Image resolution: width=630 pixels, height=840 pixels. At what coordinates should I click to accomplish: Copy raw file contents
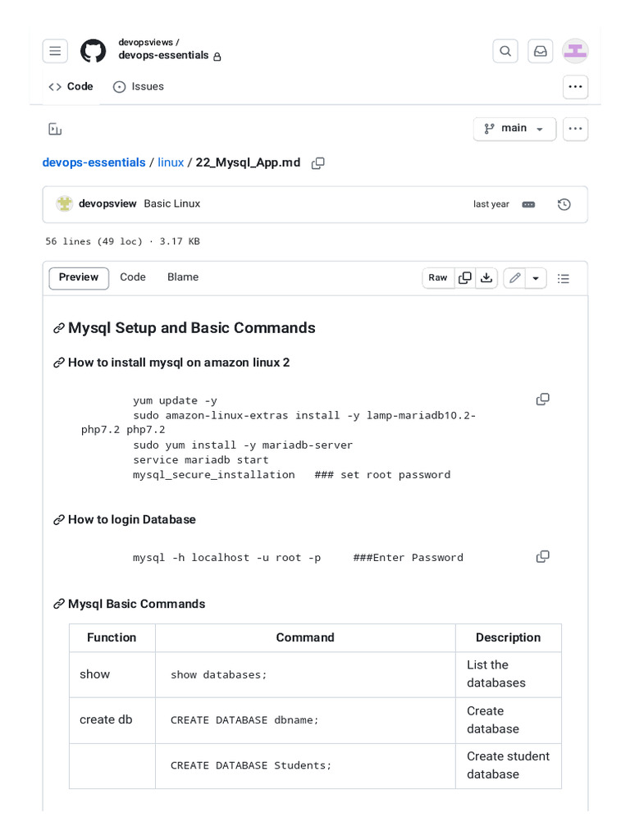(x=465, y=278)
